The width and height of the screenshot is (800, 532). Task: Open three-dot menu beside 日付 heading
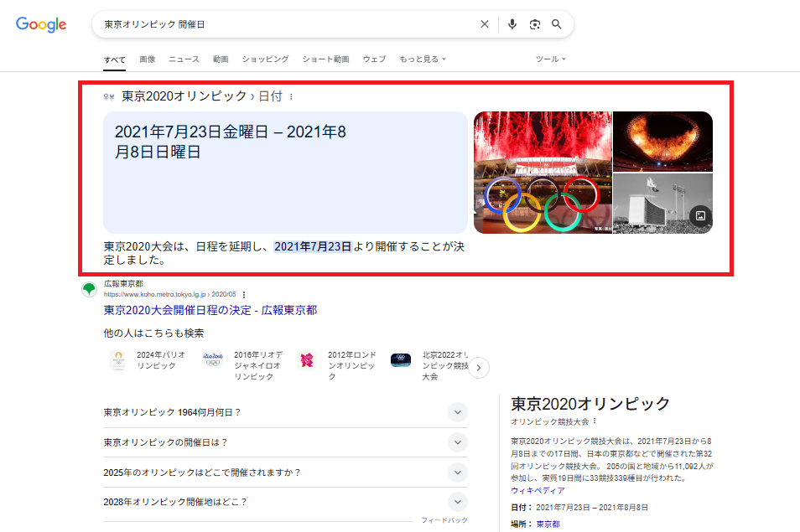click(291, 96)
